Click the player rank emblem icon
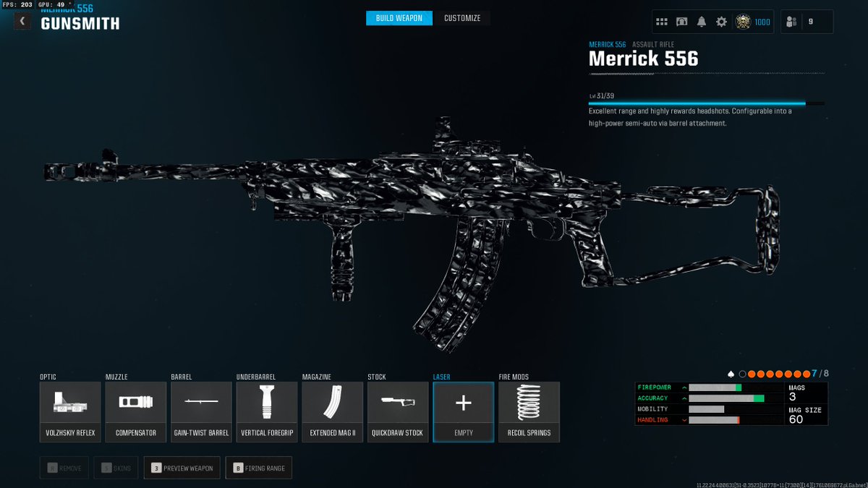 (743, 22)
